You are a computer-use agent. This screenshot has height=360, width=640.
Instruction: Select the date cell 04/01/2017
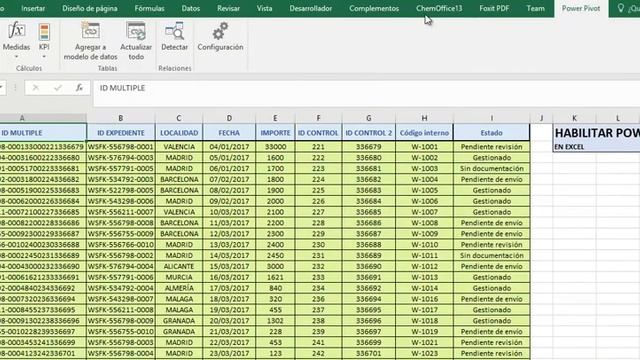(x=229, y=147)
